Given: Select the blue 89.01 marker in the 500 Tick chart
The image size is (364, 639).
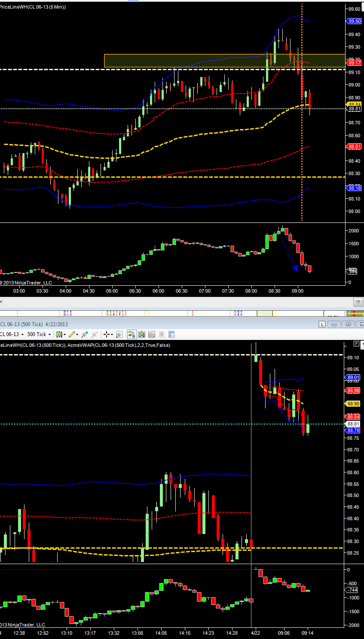Looking at the screenshot, I should point(353,377).
